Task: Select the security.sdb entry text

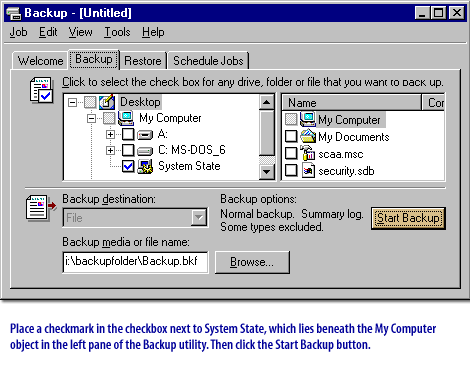Action: coord(346,171)
